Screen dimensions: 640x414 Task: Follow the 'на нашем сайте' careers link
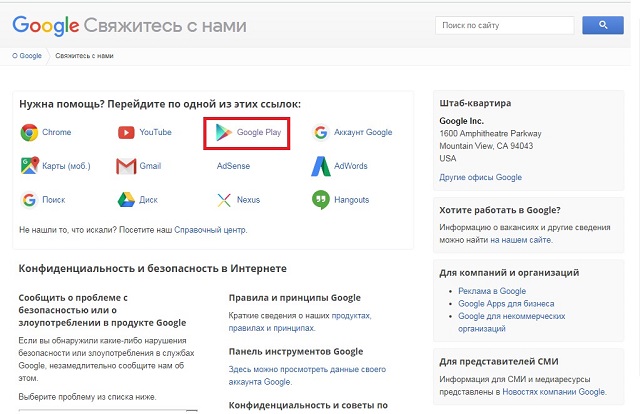coord(521,240)
